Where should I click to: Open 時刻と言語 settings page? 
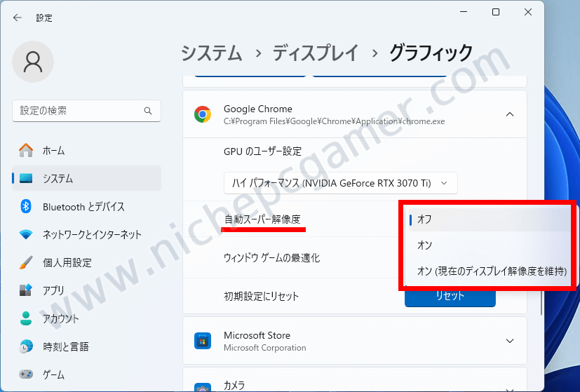coord(86,346)
